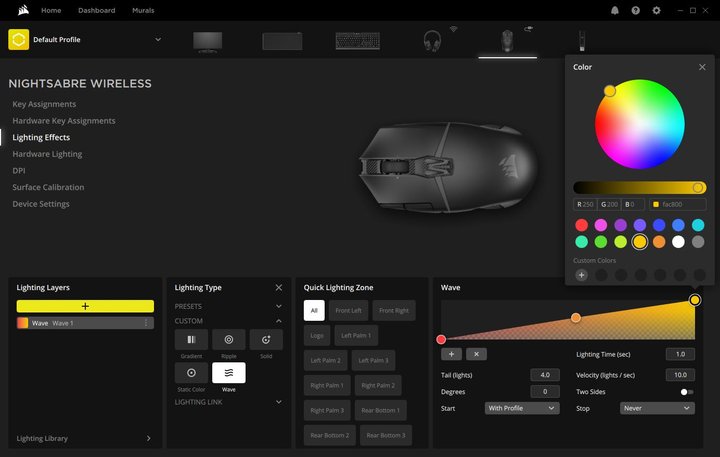
Task: Select the headset device in device bar
Action: (432, 40)
